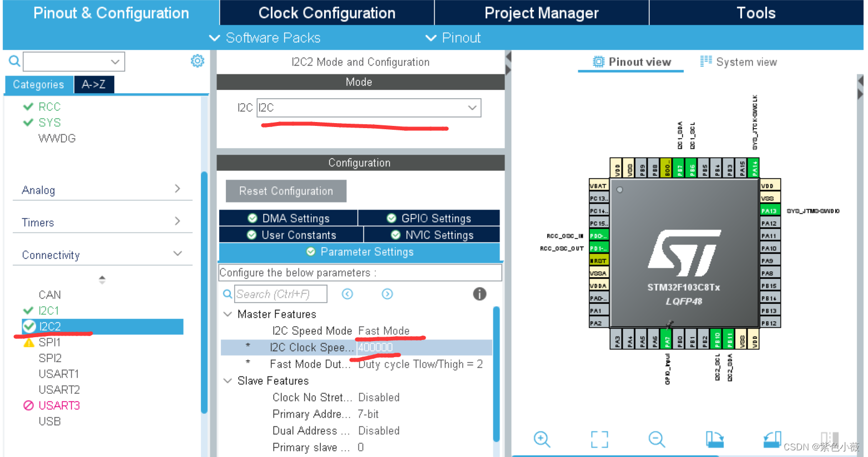This screenshot has height=457, width=868.
Task: Open DMA Settings tab
Action: coord(289,218)
